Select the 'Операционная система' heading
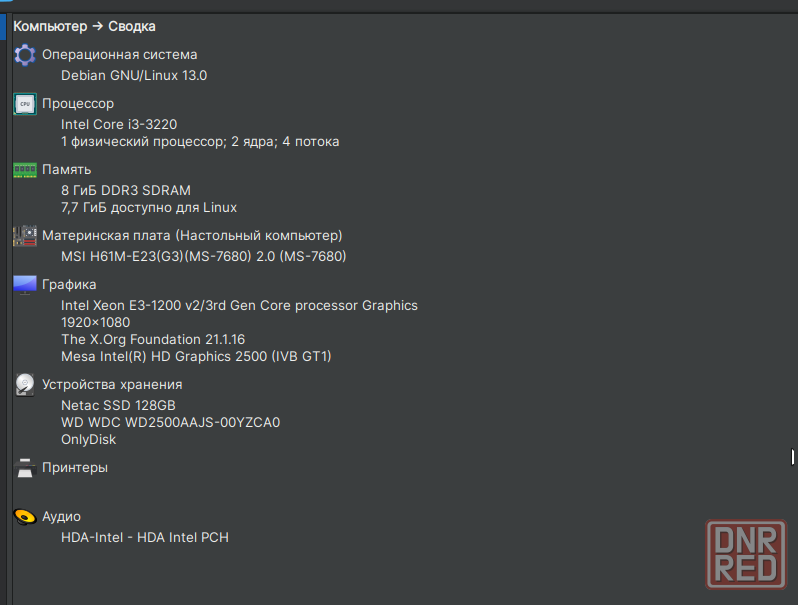Viewport: 798px width, 605px height. [x=120, y=54]
